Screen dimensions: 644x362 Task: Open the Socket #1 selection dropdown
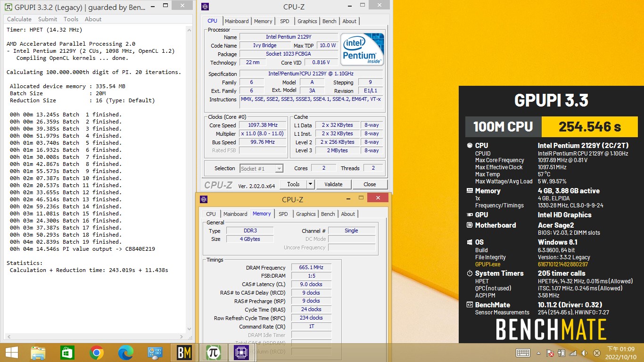point(261,168)
